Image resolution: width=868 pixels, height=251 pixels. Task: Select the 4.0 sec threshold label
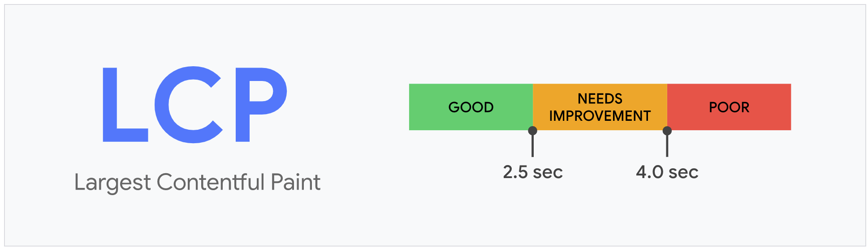coord(667,172)
